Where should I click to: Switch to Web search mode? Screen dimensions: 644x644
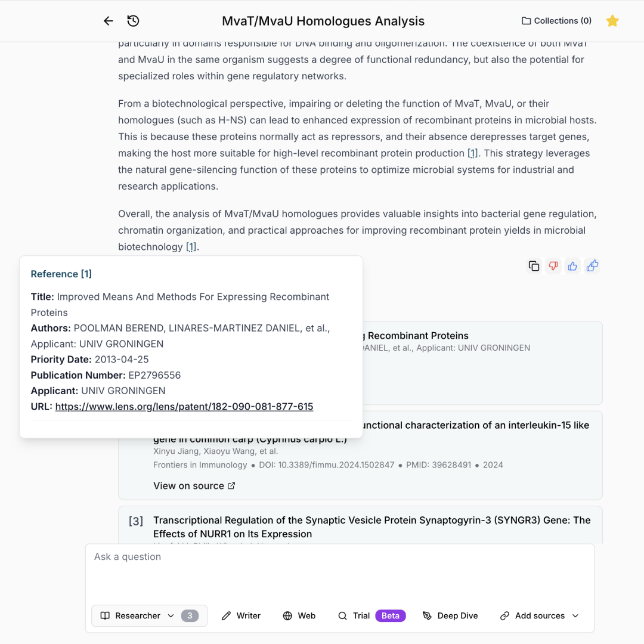click(299, 615)
